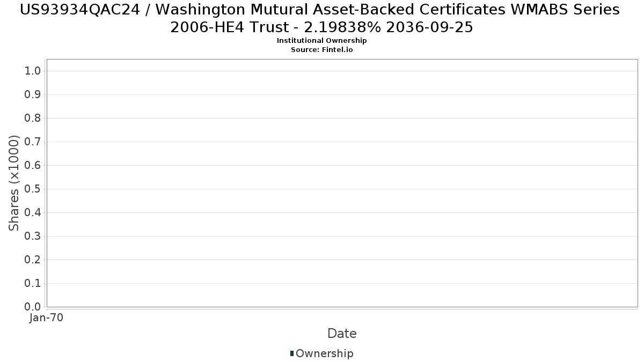Click the green Ownership legend swatch
This screenshot has width=644, height=362.
tap(292, 353)
